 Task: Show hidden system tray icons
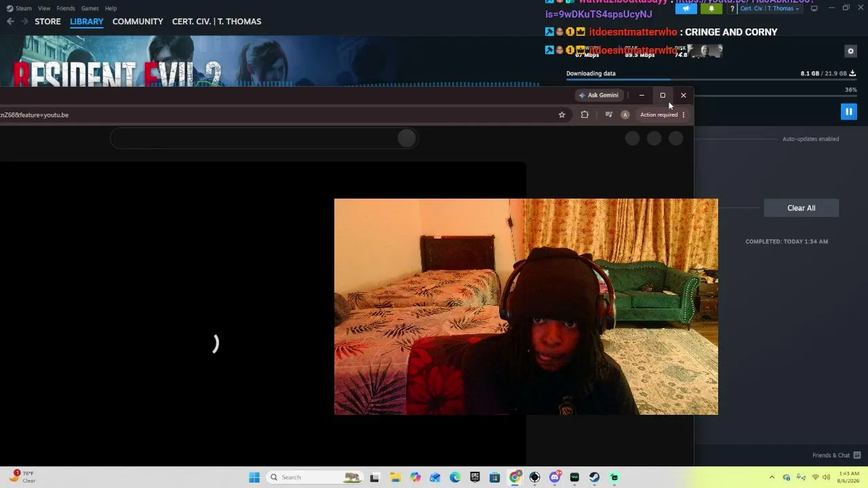772,477
